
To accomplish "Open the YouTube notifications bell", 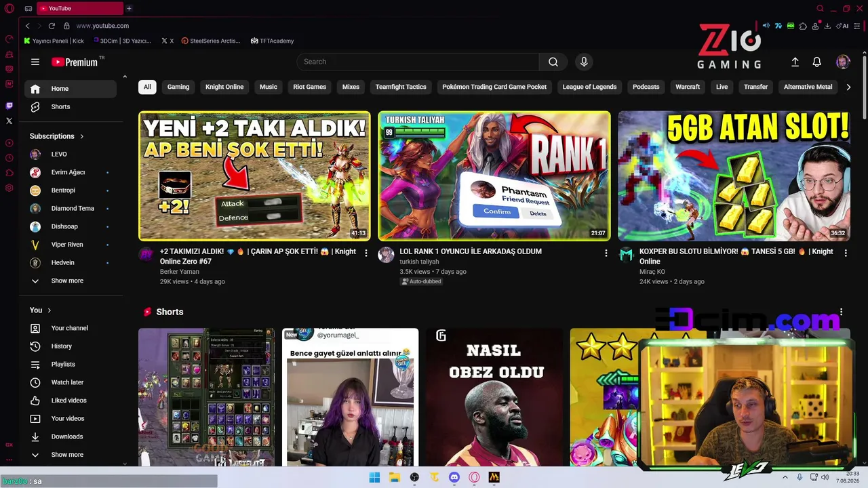I will pyautogui.click(x=816, y=62).
